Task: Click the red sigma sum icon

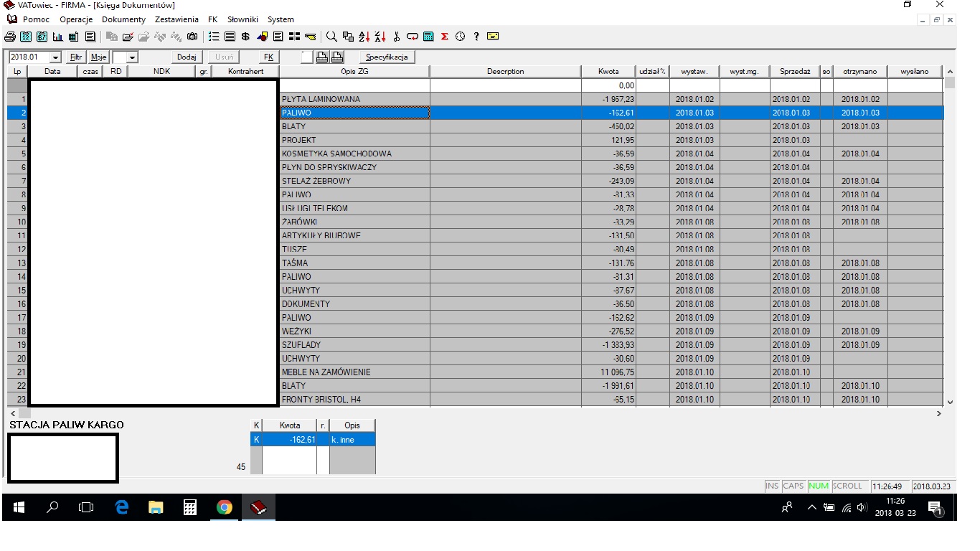Action: [x=445, y=37]
